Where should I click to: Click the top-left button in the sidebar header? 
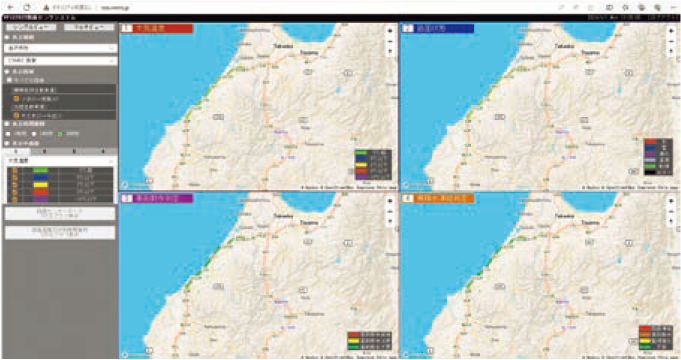click(x=31, y=27)
